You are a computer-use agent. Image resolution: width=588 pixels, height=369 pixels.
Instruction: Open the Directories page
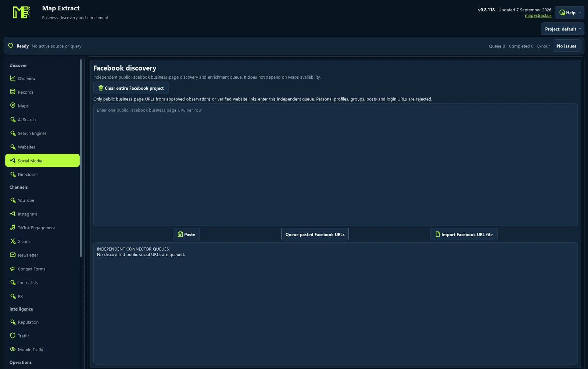(x=42, y=174)
